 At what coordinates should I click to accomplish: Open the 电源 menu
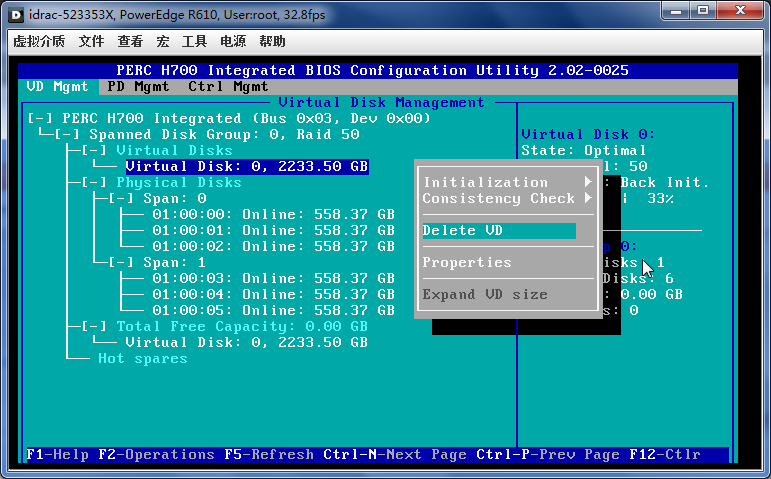click(233, 41)
